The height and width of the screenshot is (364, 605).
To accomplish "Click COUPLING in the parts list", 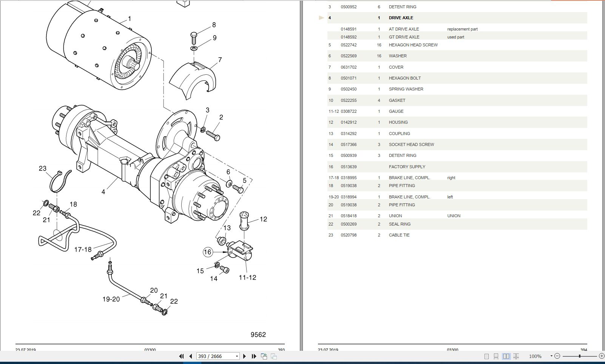I will click(x=399, y=134).
